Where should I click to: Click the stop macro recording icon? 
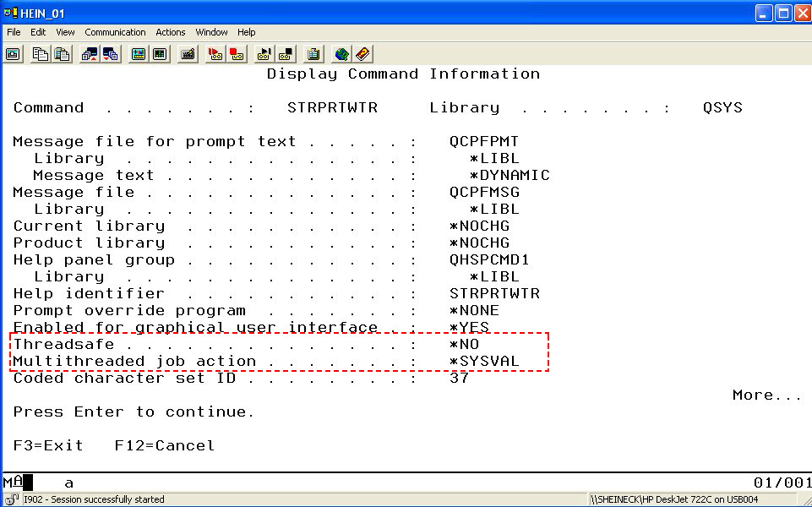tap(237, 54)
